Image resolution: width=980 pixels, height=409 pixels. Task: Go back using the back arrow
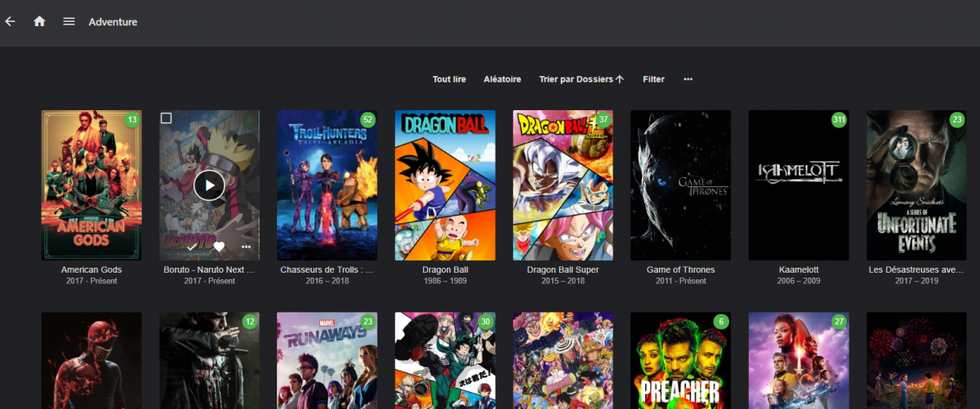[10, 21]
